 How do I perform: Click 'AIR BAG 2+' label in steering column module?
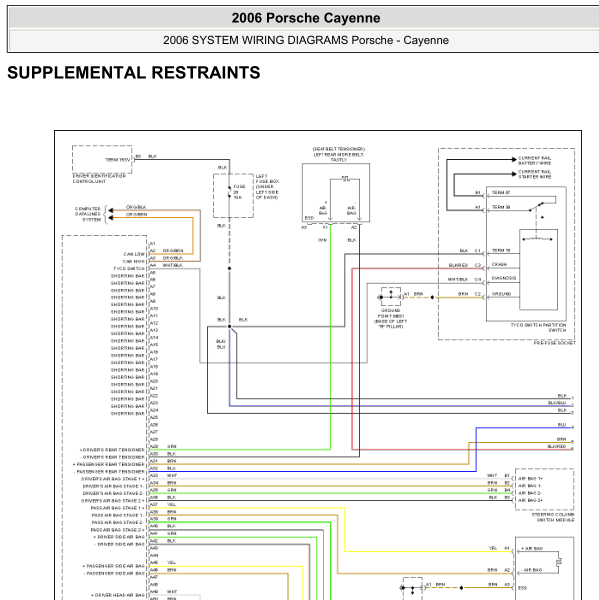coord(530,501)
